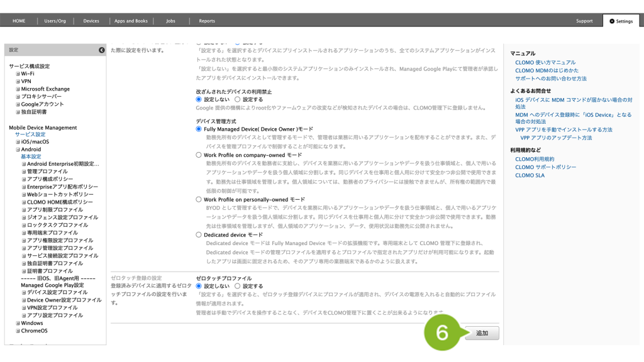Expand iOS/macOS tree node

pos(18,142)
